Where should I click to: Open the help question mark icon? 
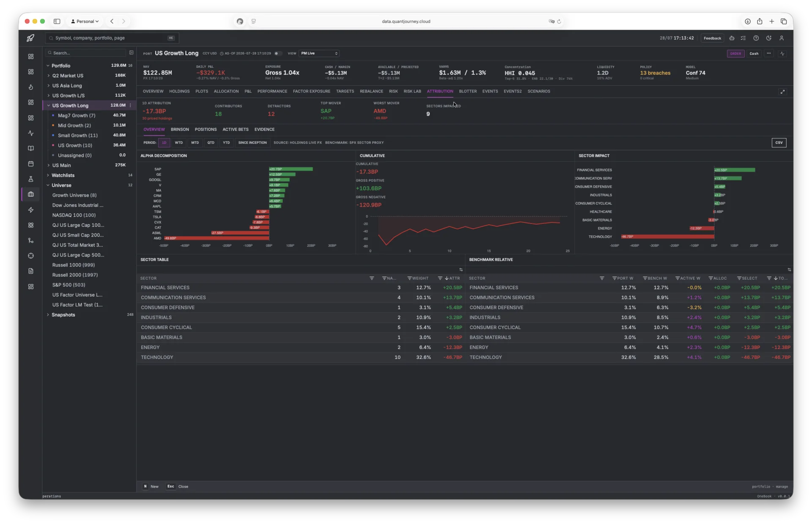756,38
